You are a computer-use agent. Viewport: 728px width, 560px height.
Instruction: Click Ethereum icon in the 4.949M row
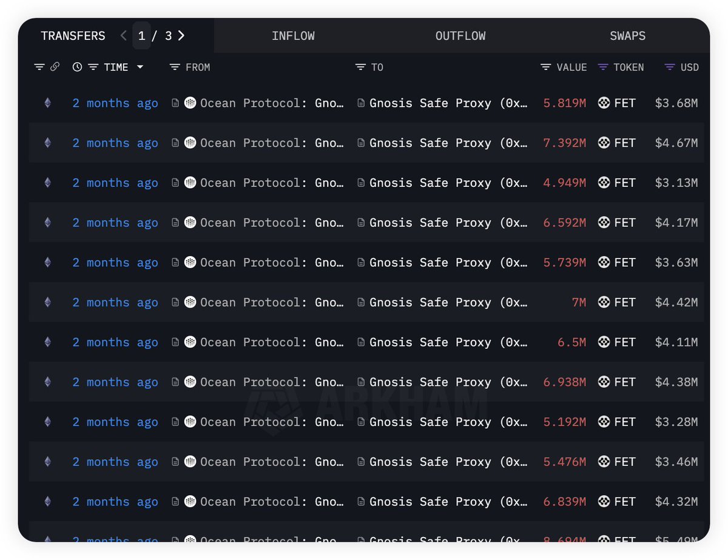click(x=47, y=183)
